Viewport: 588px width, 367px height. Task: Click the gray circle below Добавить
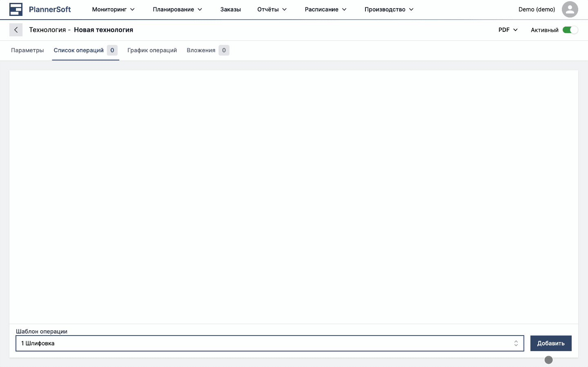(548, 360)
